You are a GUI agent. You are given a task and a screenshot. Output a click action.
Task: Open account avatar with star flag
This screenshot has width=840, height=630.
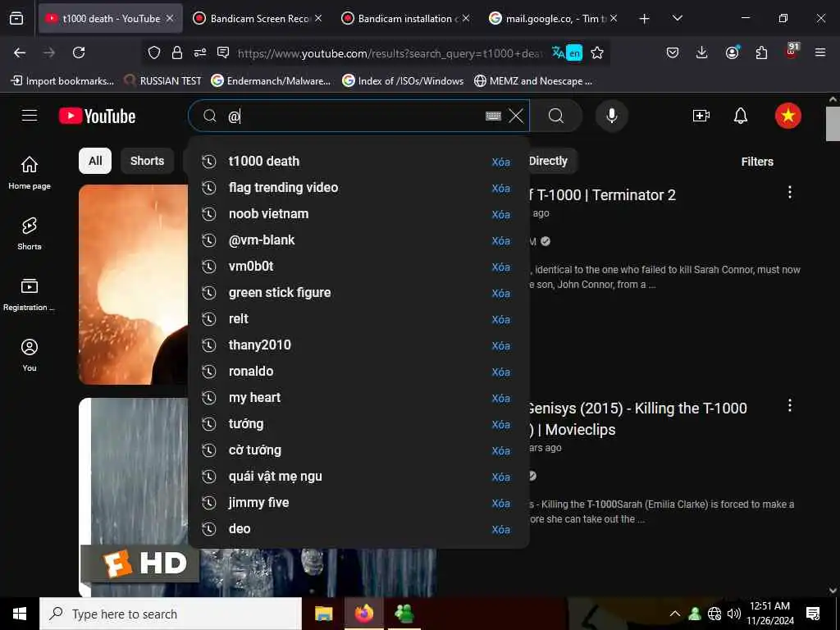tap(788, 116)
